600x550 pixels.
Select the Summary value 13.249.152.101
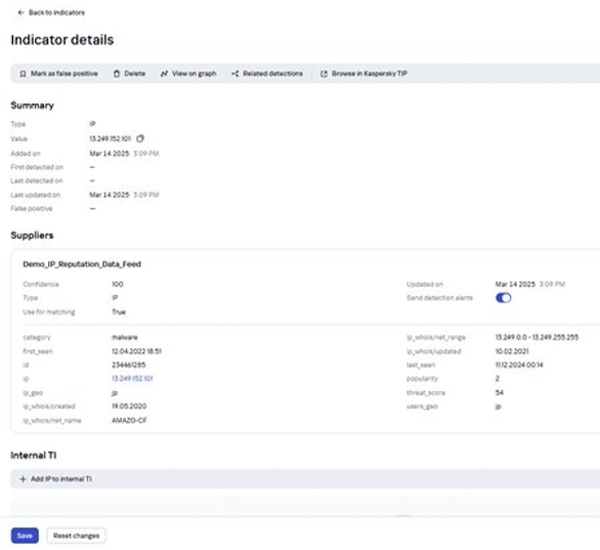110,139
